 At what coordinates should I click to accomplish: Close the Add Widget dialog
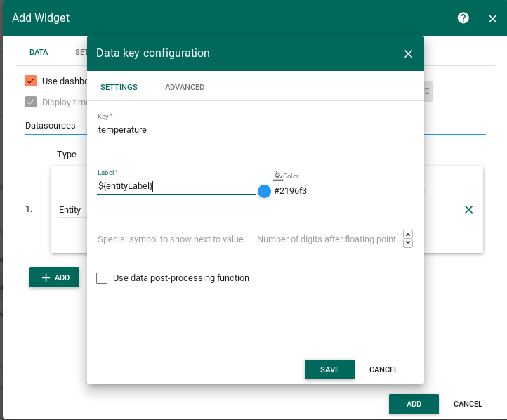click(x=492, y=19)
